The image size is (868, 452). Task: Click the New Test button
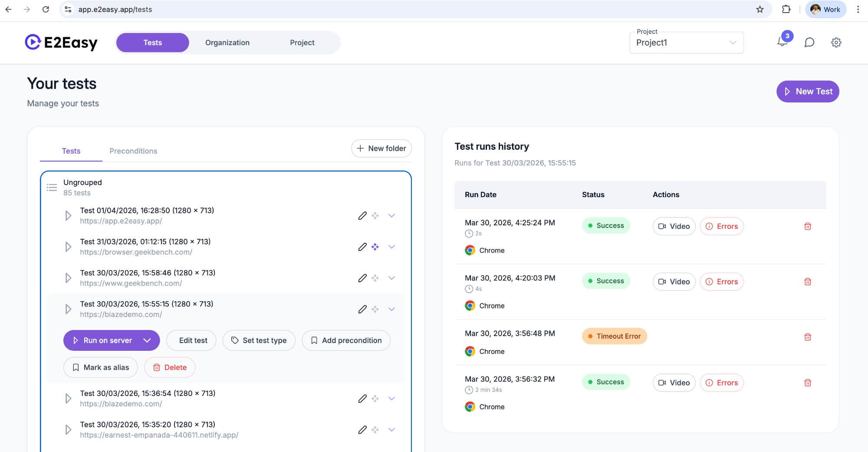click(807, 92)
